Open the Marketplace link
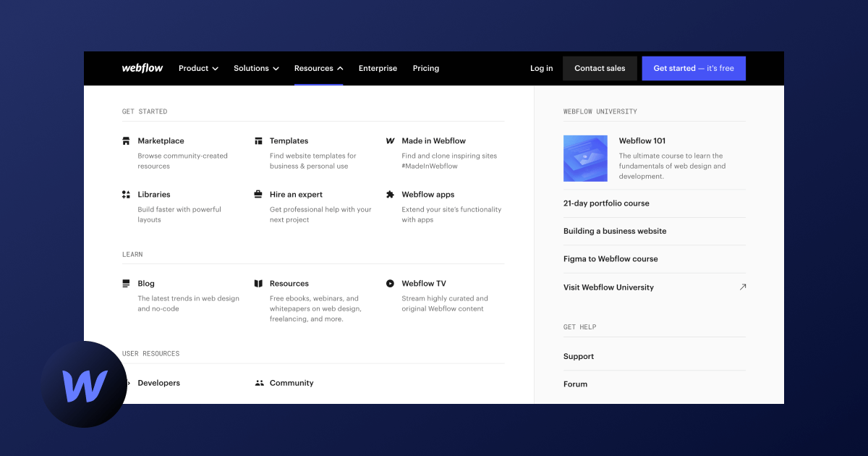 [x=161, y=141]
